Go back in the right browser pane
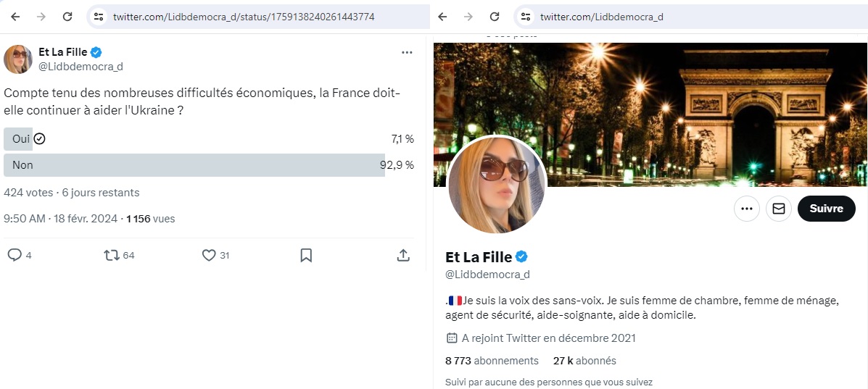The height and width of the screenshot is (389, 868). click(442, 16)
